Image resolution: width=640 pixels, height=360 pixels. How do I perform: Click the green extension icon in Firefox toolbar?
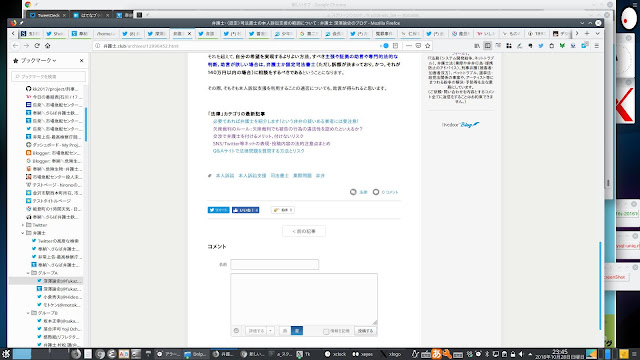(562, 46)
